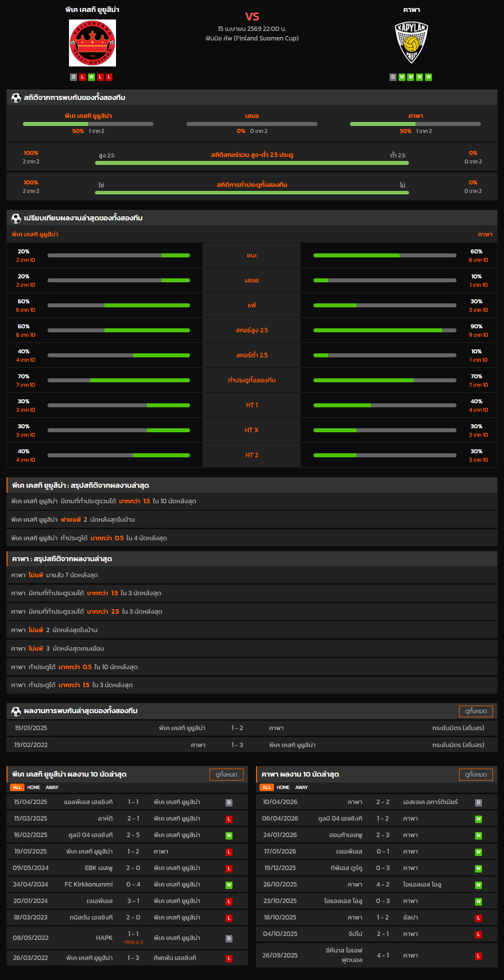Click 'ดูทั้งหมด' button in left team last-10 panel
The image size is (504, 980).
pyautogui.click(x=226, y=775)
